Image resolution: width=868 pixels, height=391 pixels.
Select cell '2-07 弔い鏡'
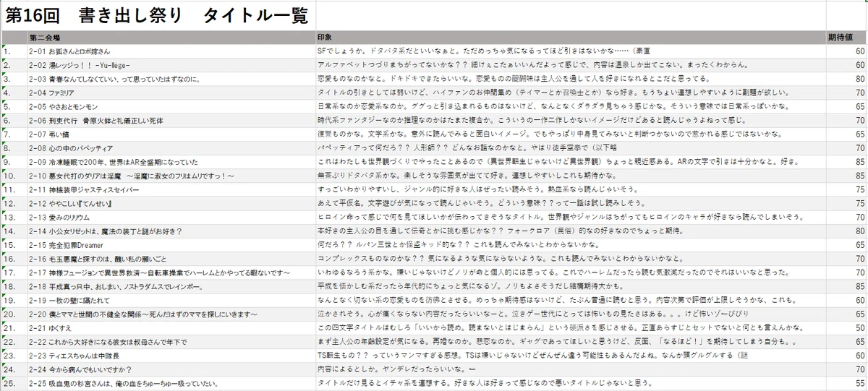[x=171, y=134]
